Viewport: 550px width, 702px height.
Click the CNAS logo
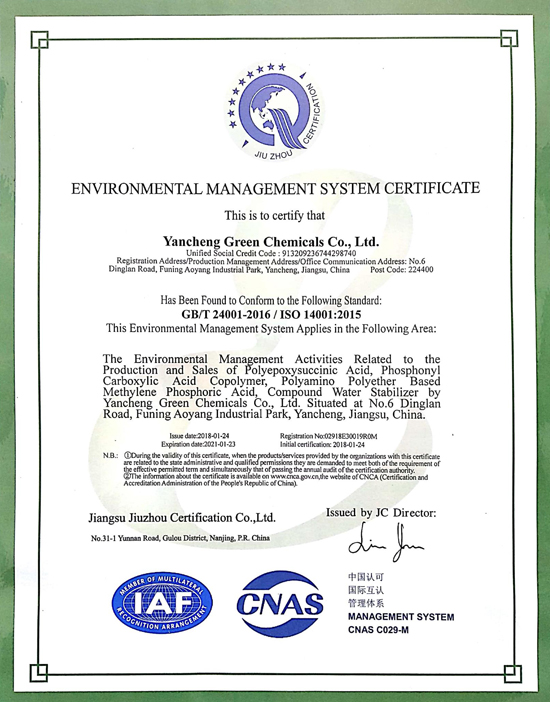coord(280,604)
